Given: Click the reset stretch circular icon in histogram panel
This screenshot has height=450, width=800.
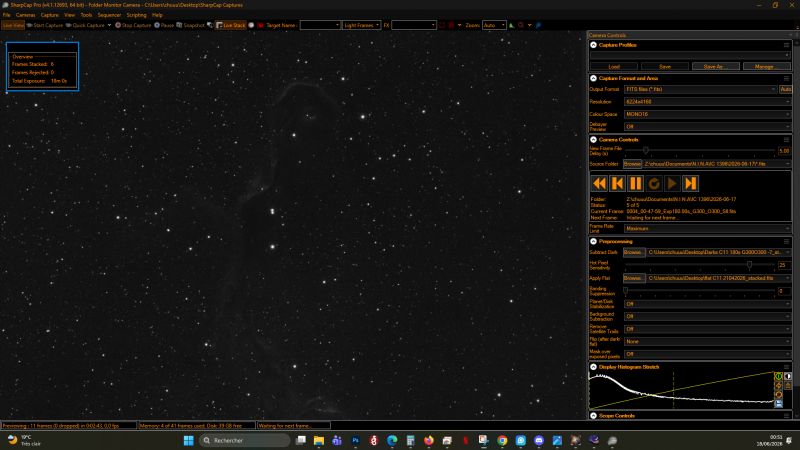Looking at the screenshot, I should 779,395.
